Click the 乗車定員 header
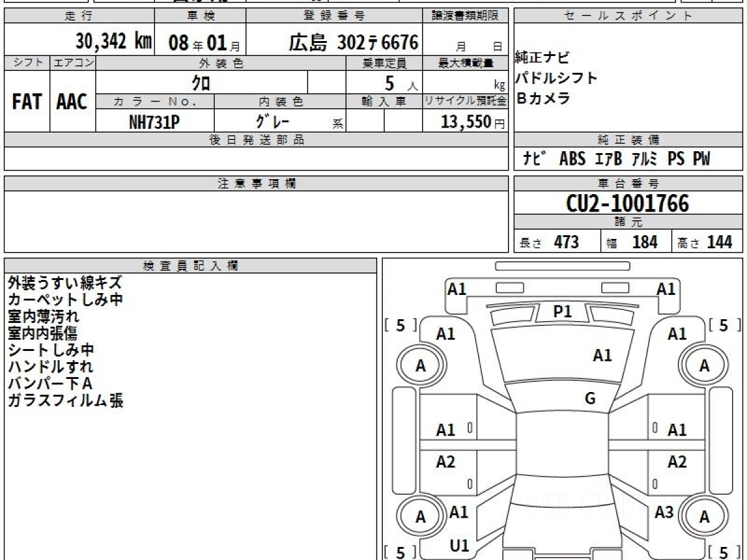Image resolution: width=747 pixels, height=560 pixels. 384,63
